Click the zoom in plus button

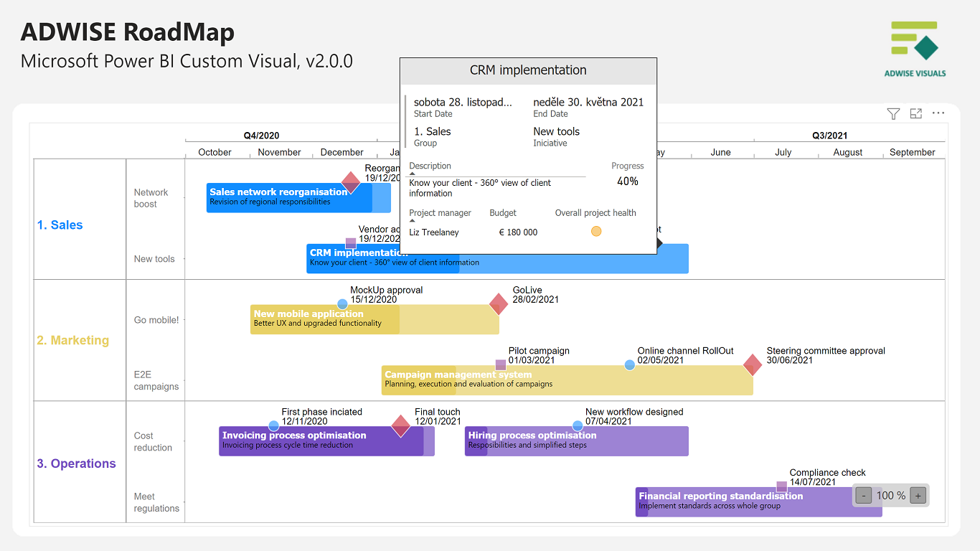(918, 495)
